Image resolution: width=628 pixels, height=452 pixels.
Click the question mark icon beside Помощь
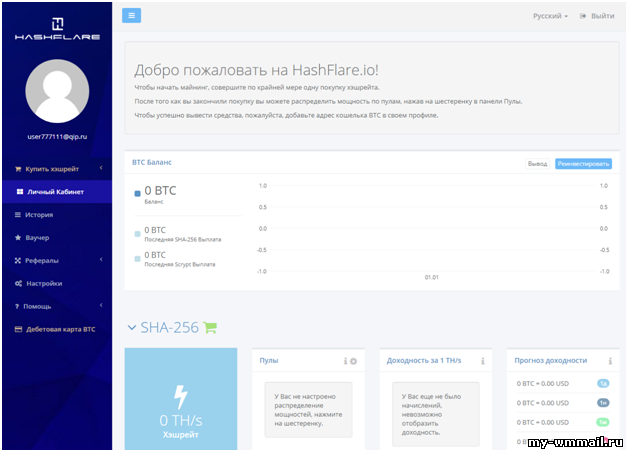[17, 307]
